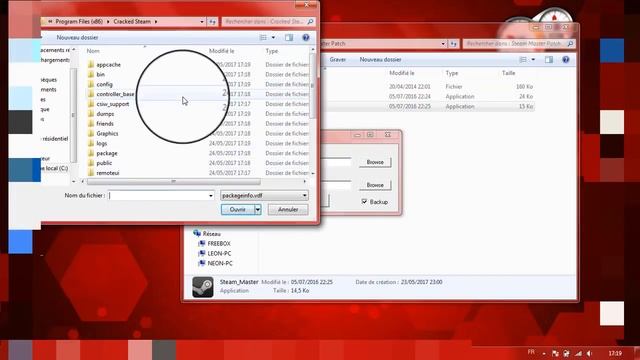Click the horizontal scrollbar in file list
This screenshot has width=640, height=360.
173,182
